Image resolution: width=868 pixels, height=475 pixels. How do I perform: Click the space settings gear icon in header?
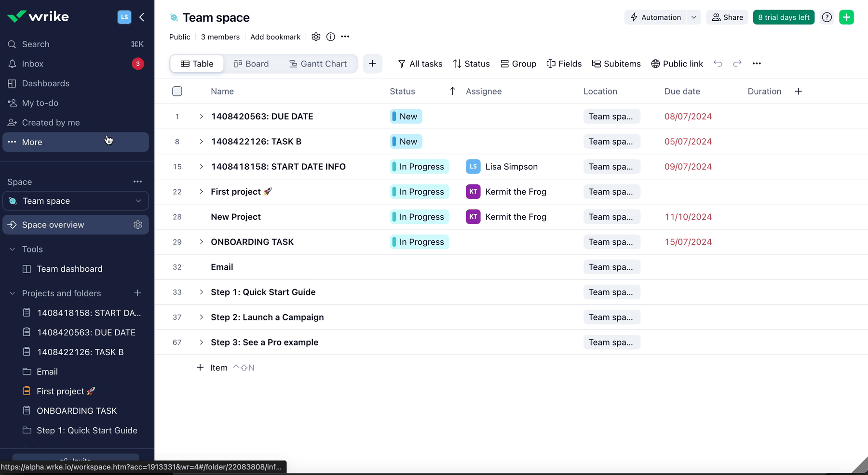click(x=316, y=37)
